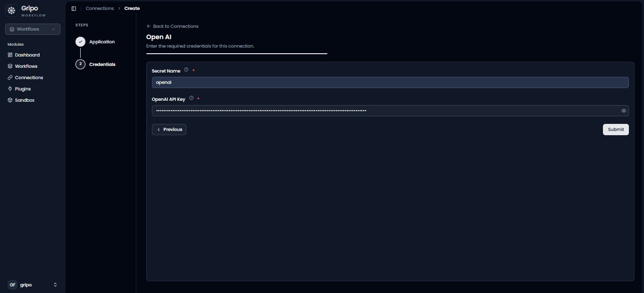Click Back to Connections link
This screenshot has width=644, height=293.
(x=173, y=26)
